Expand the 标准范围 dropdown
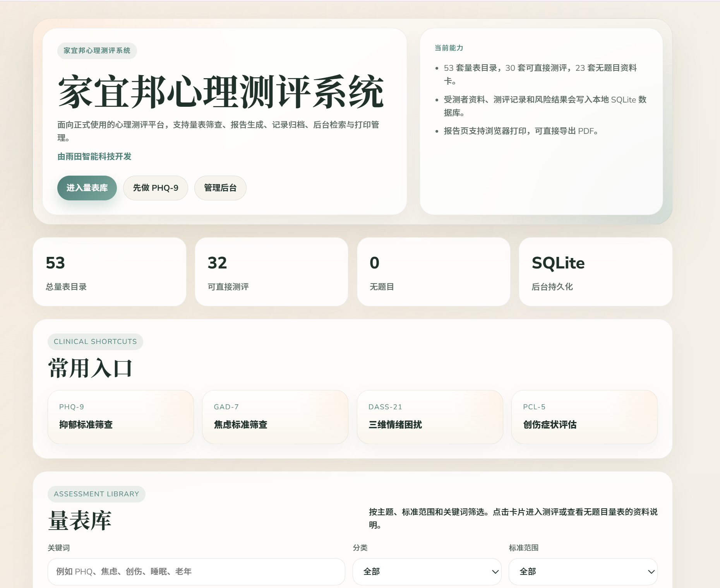The image size is (720, 588). click(583, 572)
